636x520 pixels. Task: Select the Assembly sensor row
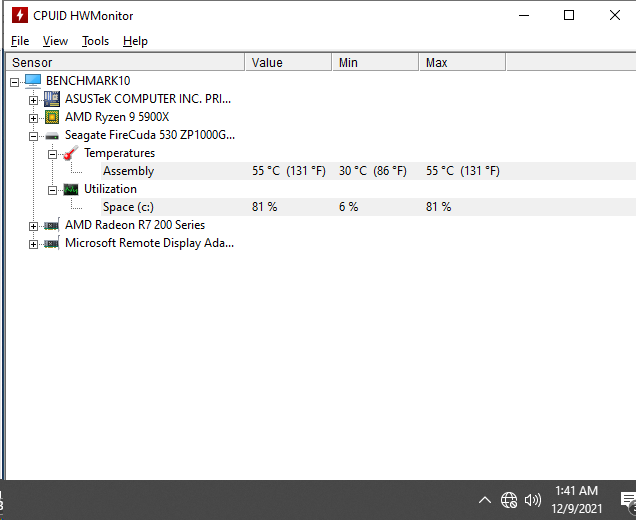tap(368, 171)
